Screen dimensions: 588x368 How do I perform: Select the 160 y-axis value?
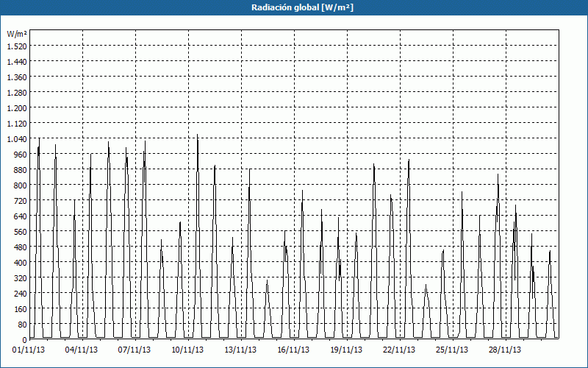[x=21, y=309]
